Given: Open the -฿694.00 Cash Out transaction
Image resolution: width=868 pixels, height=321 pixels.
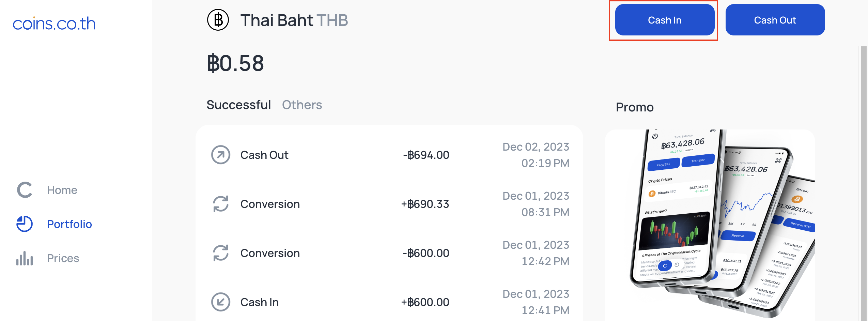Looking at the screenshot, I should (389, 155).
